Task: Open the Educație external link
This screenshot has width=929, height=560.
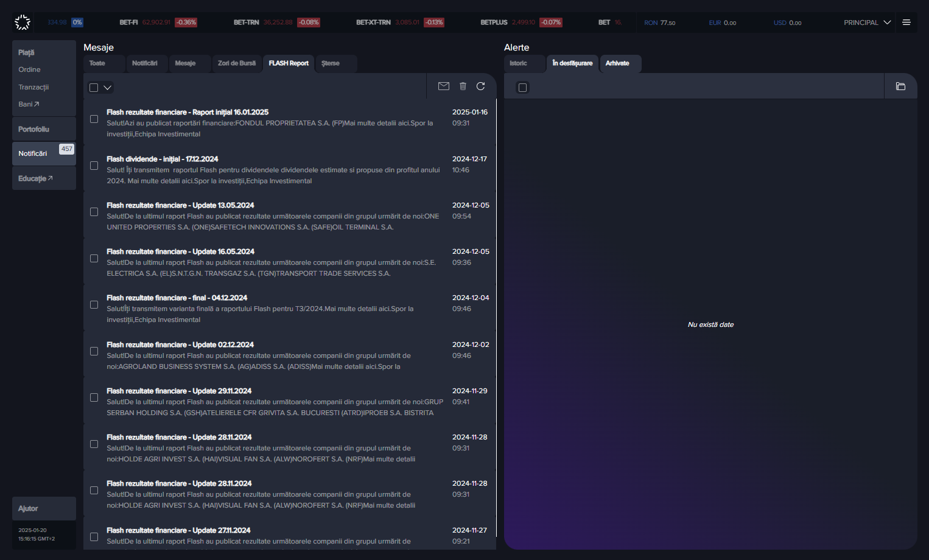Action: tap(35, 178)
